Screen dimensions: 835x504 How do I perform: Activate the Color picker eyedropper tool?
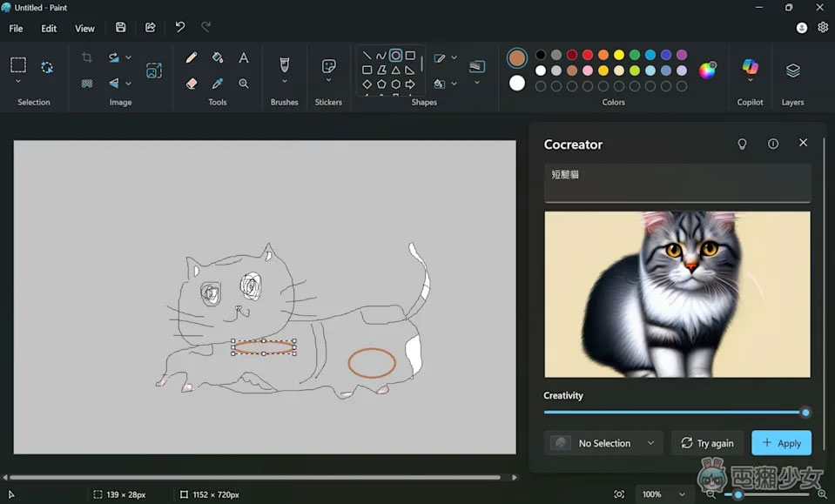(x=218, y=84)
